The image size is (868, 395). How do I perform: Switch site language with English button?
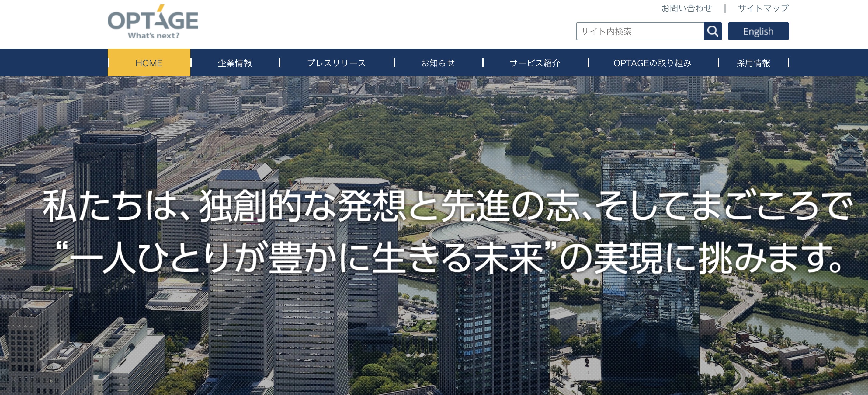(758, 31)
